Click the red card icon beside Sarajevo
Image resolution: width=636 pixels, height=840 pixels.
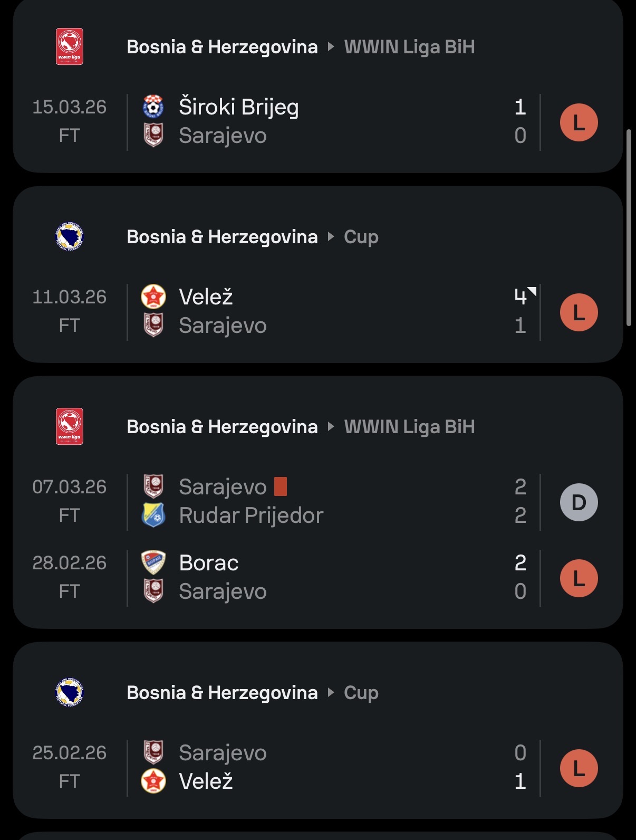click(x=281, y=486)
